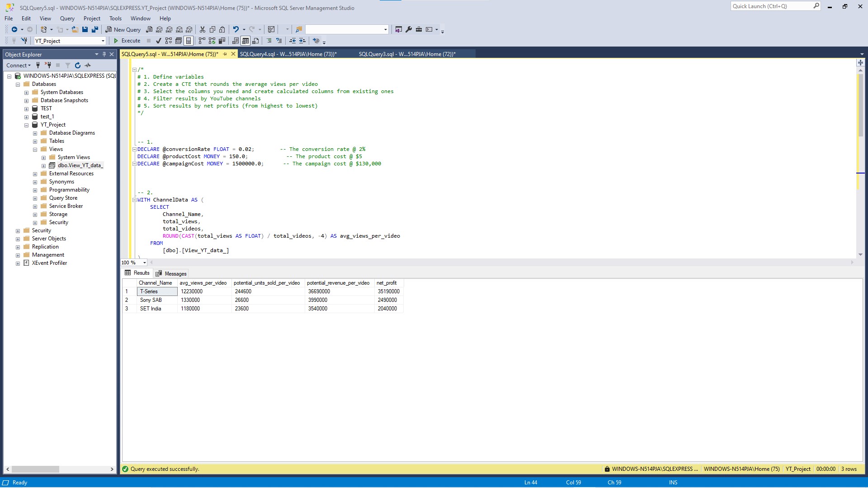Open a New Query window
The image size is (868, 488).
(123, 29)
